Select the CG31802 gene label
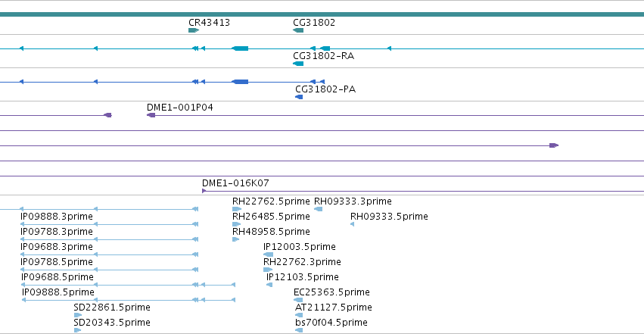 (314, 23)
